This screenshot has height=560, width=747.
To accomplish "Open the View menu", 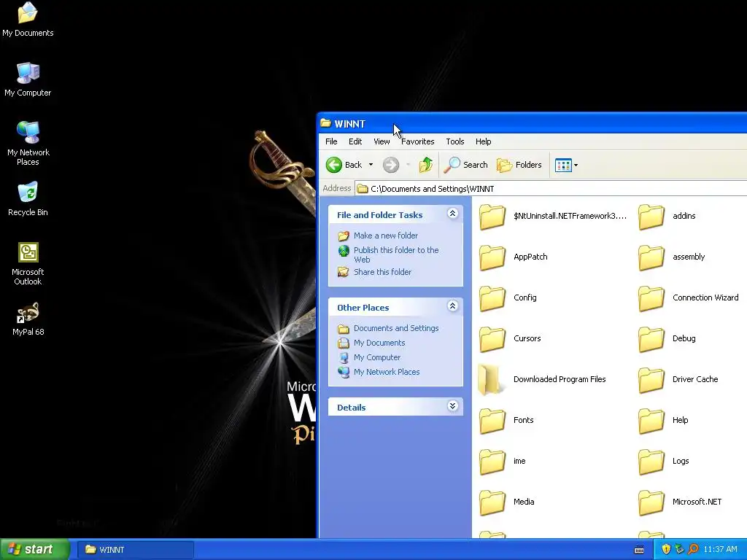I will click(382, 141).
